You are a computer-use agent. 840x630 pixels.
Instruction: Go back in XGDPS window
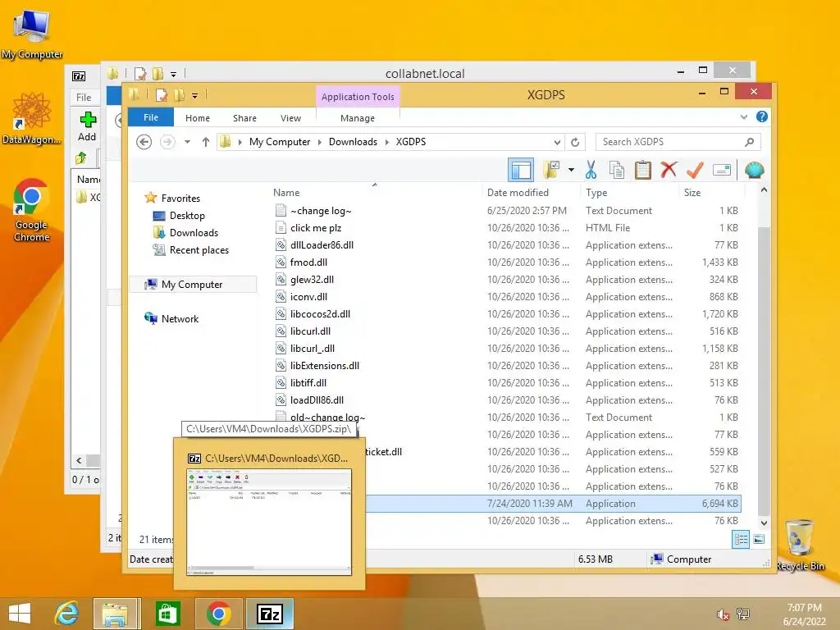coord(144,142)
